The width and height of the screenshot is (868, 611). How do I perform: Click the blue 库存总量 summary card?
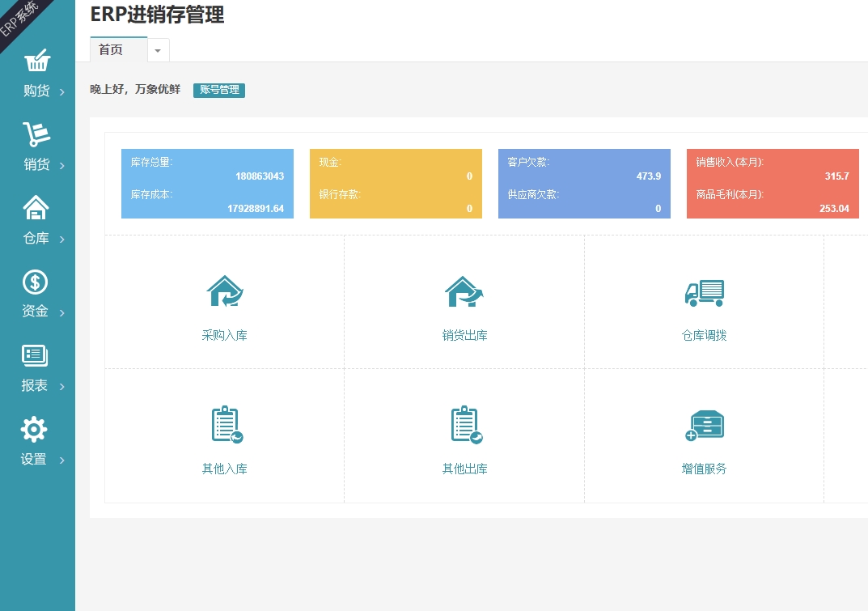click(x=207, y=184)
